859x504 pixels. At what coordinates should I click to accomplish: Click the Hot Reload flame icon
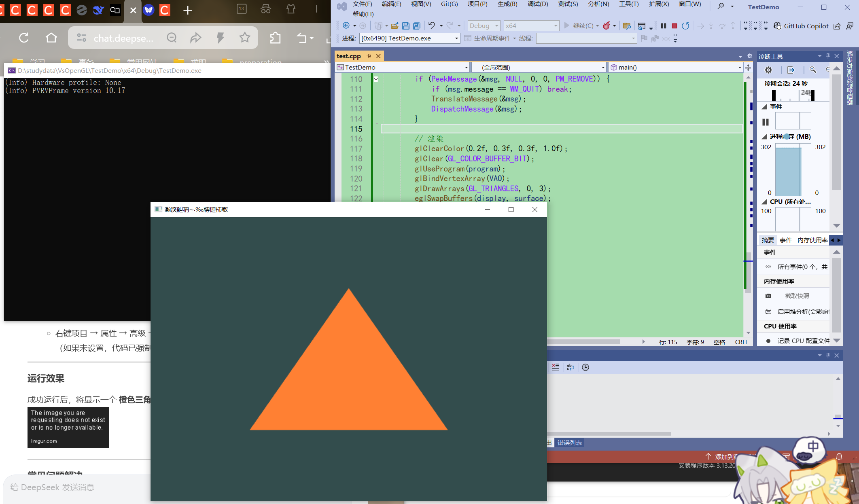pyautogui.click(x=606, y=26)
